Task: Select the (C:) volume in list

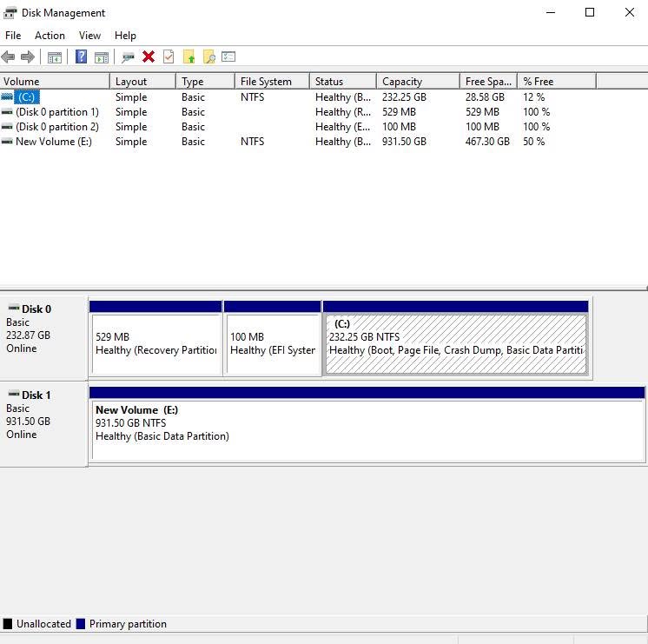Action: (26, 97)
